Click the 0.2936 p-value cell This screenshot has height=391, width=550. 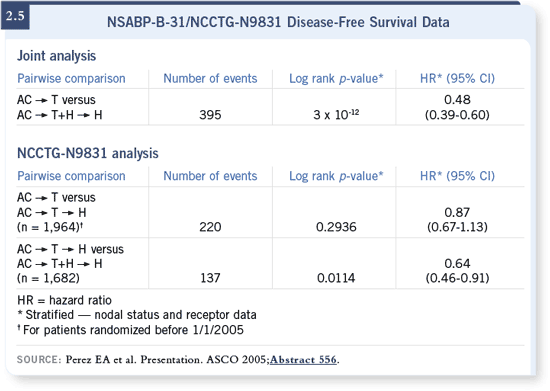click(x=336, y=227)
